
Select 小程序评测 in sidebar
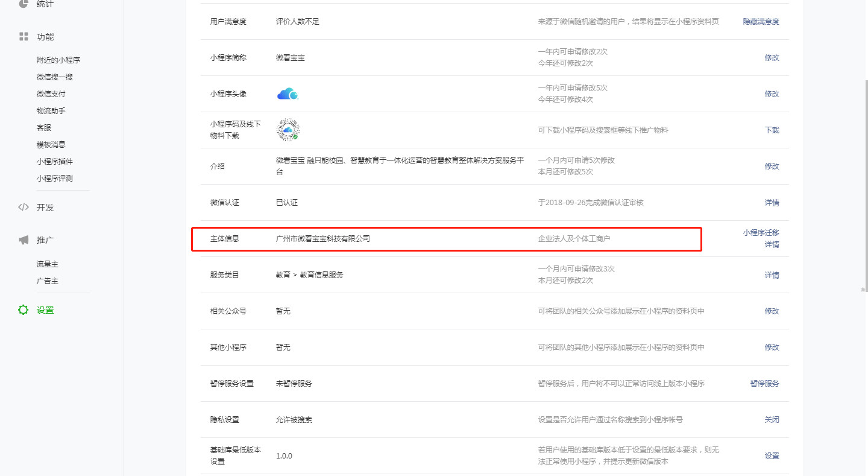55,179
